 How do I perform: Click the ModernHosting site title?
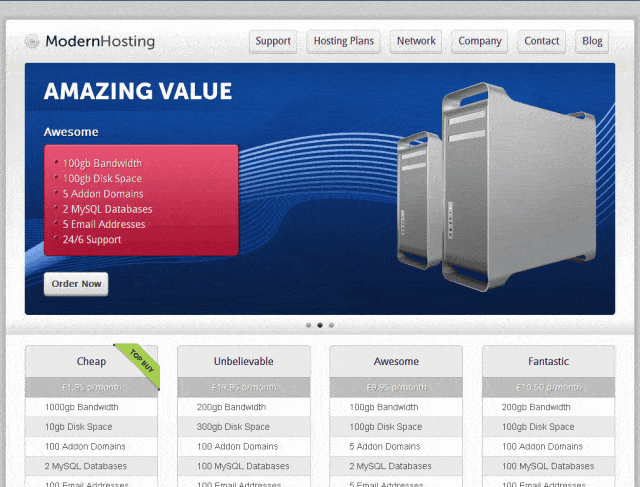100,42
